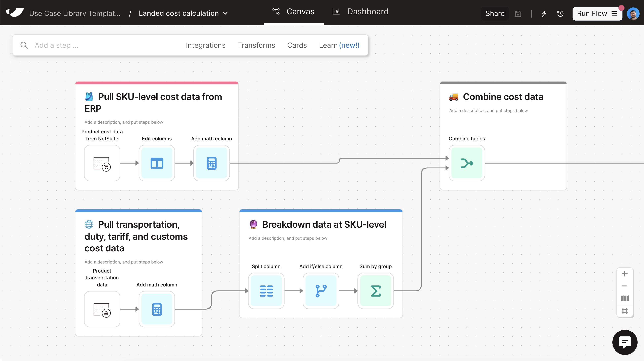Click the fit-to-screen frame icon
This screenshot has height=361, width=644.
(624, 311)
